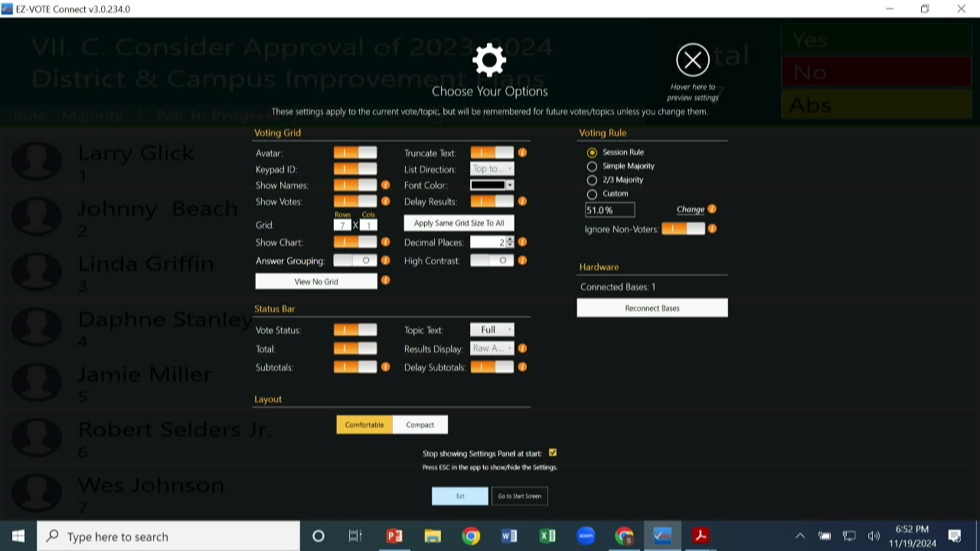Click the info icon next to Change link
The width and height of the screenshot is (980, 551).
(x=712, y=209)
